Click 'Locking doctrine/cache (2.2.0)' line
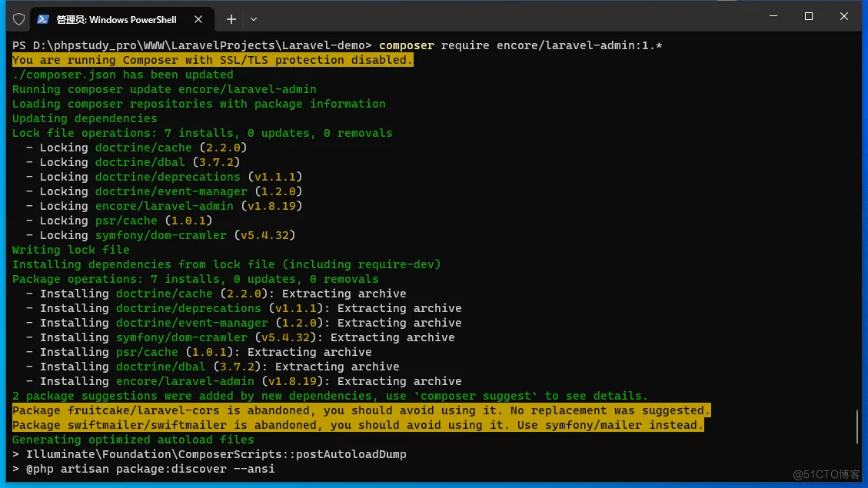868x488 pixels. tap(136, 148)
